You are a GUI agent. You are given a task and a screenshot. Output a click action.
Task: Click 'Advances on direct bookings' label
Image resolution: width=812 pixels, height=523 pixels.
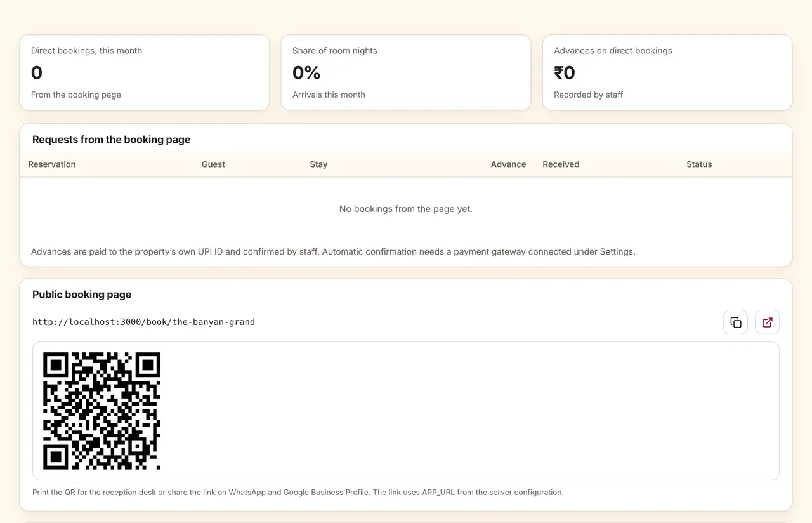pyautogui.click(x=613, y=51)
